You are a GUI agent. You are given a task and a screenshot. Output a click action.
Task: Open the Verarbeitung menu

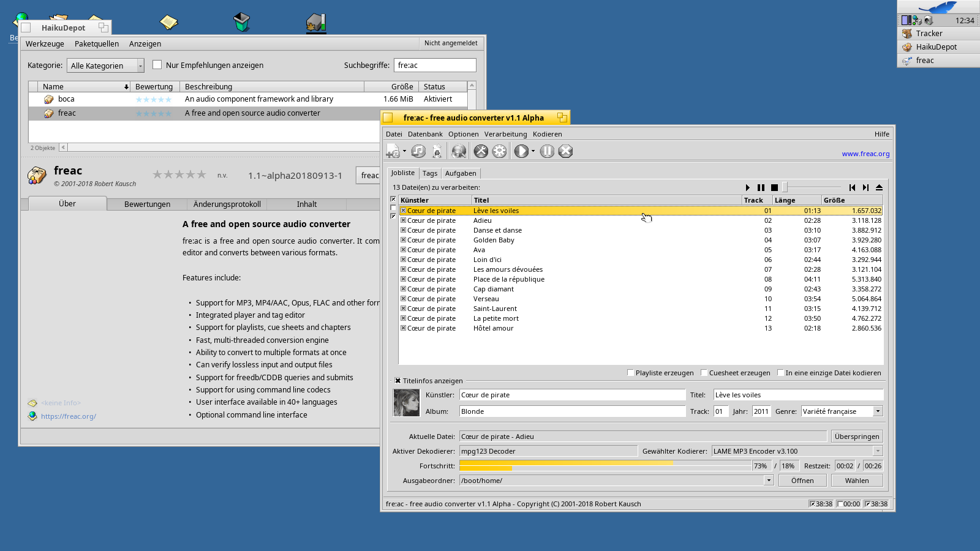click(505, 134)
